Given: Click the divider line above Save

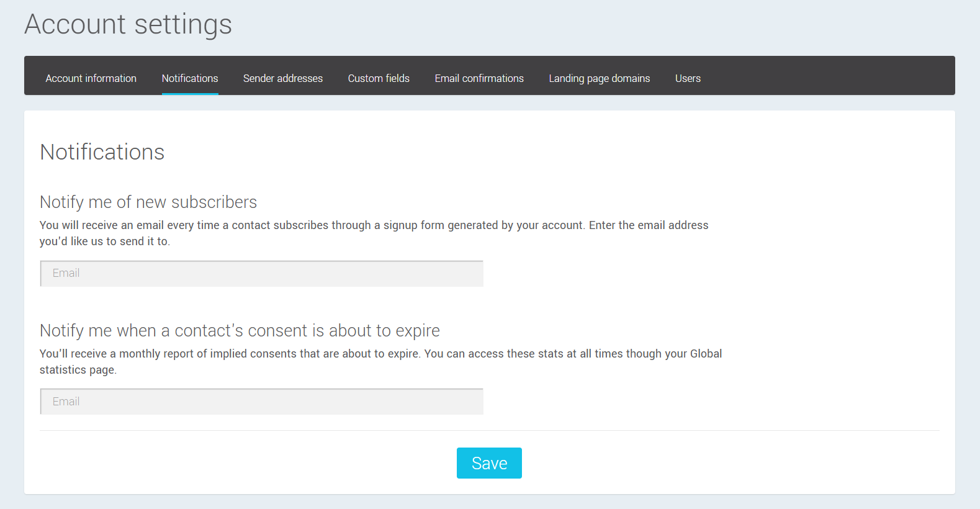Looking at the screenshot, I should pos(489,430).
